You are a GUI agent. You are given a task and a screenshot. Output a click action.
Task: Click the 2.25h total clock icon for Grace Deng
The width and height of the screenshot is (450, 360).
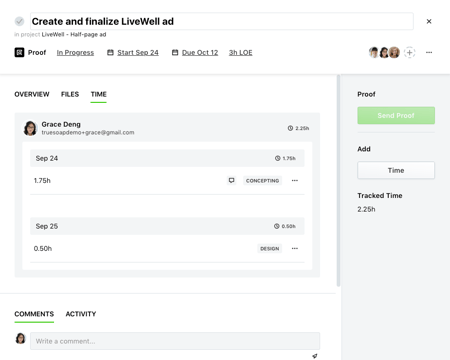coord(290,128)
